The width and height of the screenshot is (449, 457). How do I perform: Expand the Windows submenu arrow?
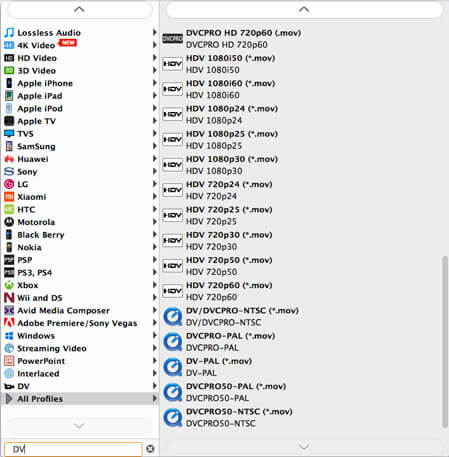point(154,335)
